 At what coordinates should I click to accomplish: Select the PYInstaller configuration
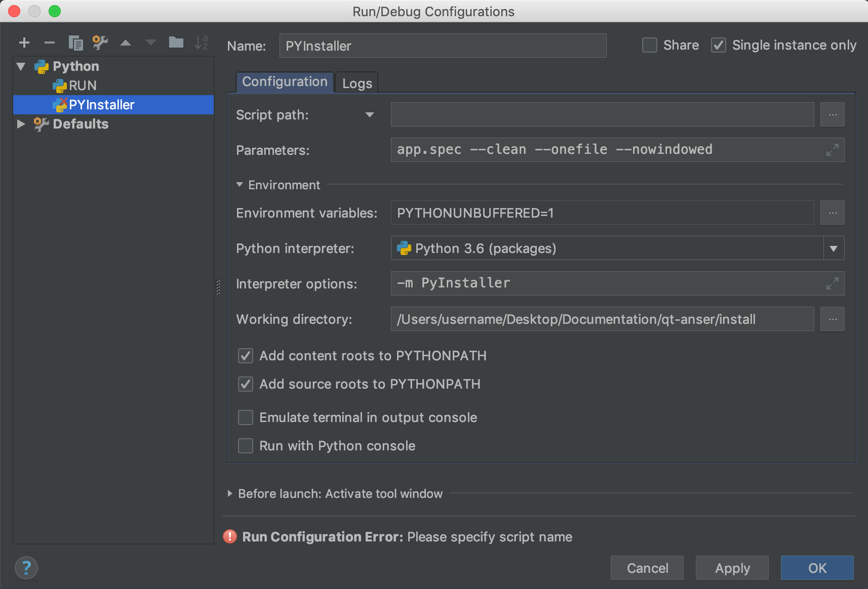[113, 105]
